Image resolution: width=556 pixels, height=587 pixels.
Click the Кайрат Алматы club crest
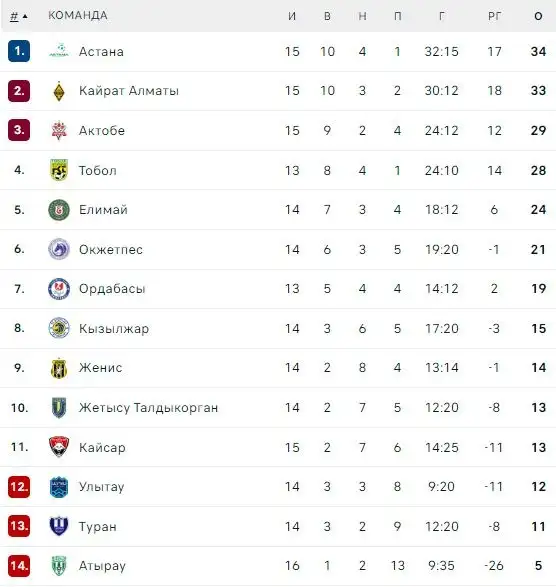point(59,91)
